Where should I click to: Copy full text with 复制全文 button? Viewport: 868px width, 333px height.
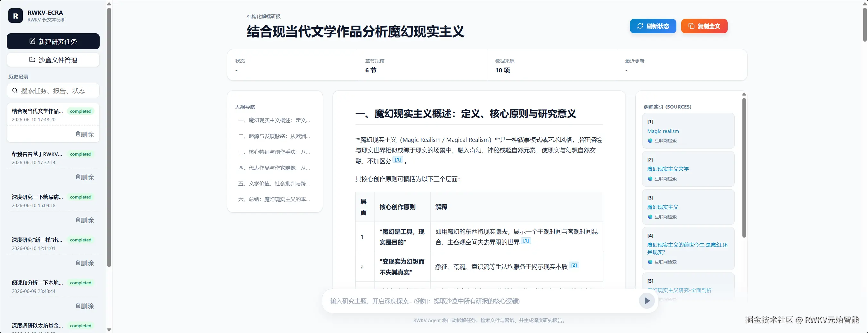(x=704, y=26)
